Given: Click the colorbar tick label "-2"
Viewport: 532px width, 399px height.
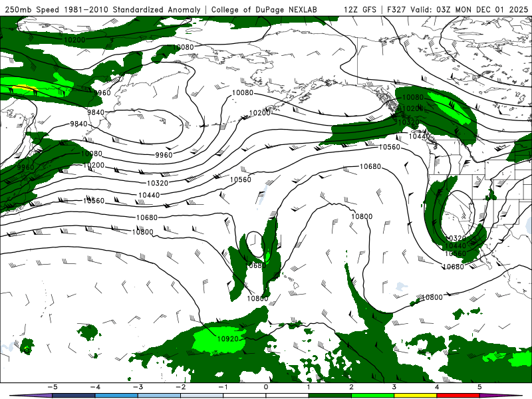Looking at the screenshot, I should 180,387.
